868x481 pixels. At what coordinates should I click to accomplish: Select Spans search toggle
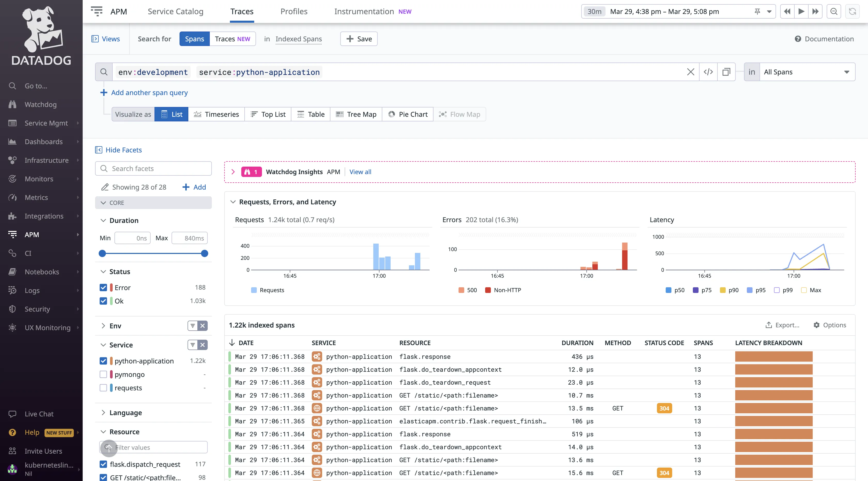pos(195,39)
